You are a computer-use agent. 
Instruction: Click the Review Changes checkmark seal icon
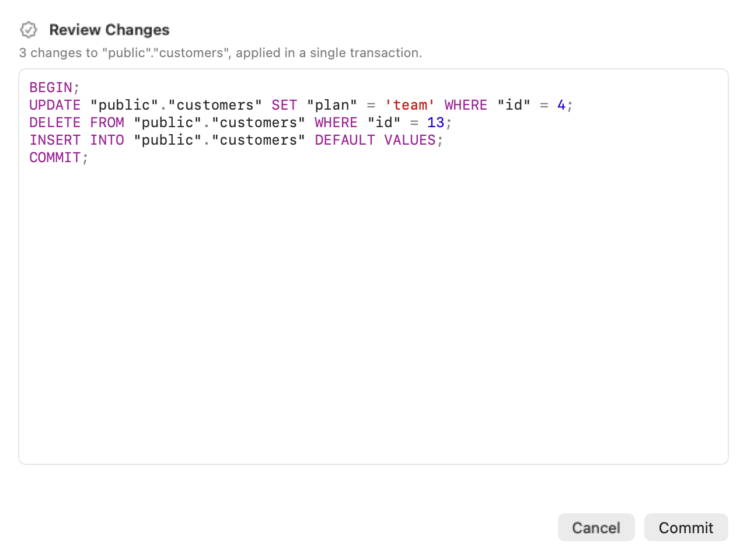tap(29, 30)
